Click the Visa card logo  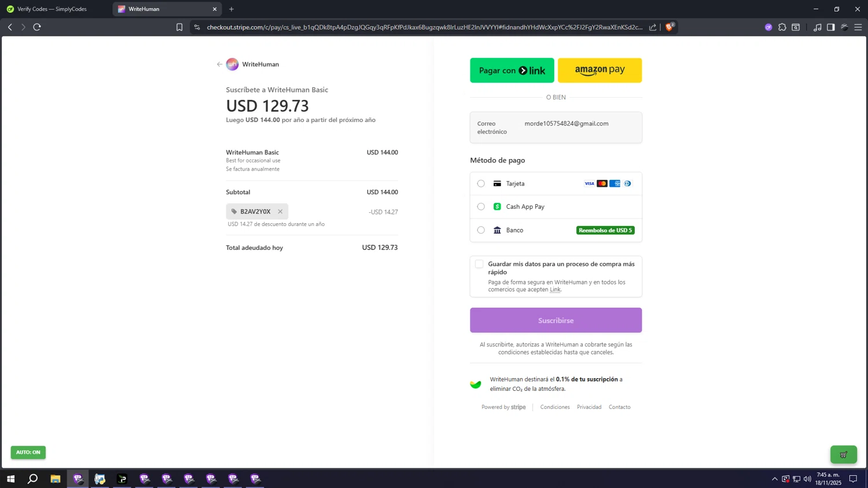[589, 183]
